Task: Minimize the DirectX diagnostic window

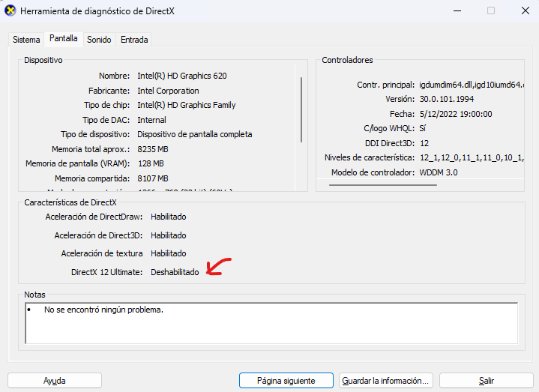Action: pos(457,10)
